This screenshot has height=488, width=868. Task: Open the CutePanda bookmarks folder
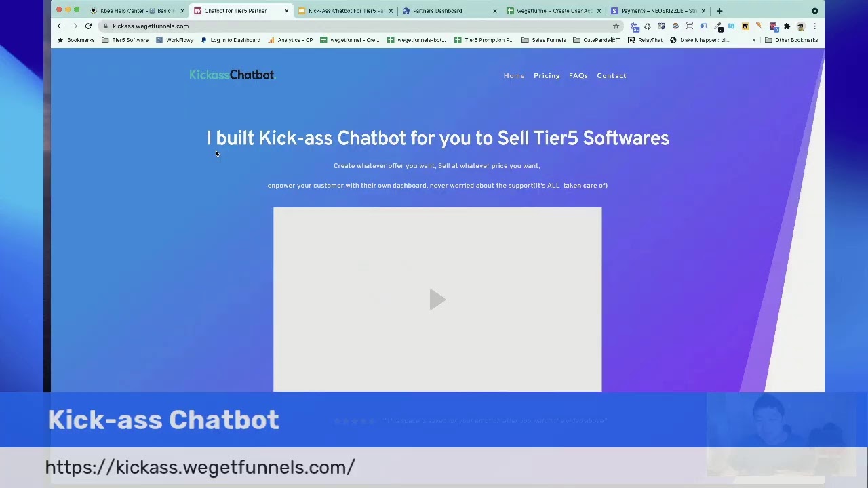[x=596, y=40]
